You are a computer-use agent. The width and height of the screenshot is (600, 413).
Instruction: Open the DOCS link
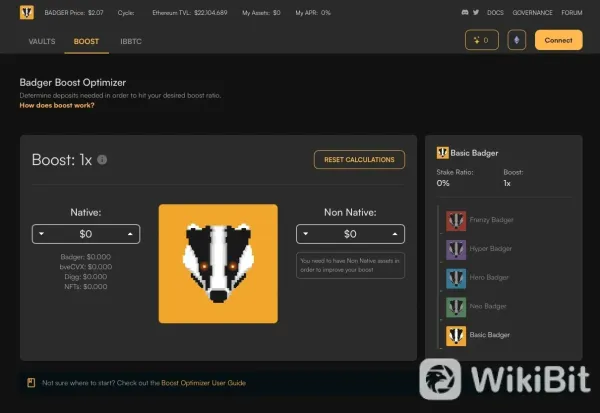(495, 13)
